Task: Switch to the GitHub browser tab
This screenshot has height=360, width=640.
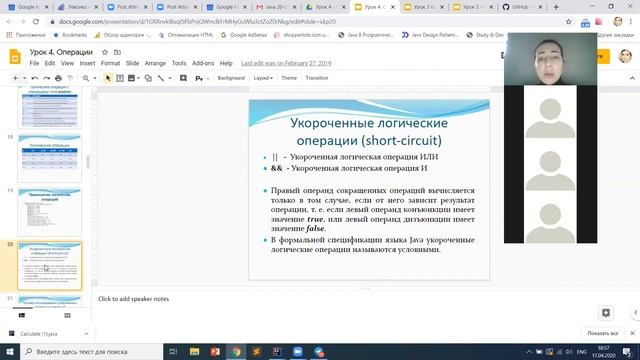Action: [520, 7]
